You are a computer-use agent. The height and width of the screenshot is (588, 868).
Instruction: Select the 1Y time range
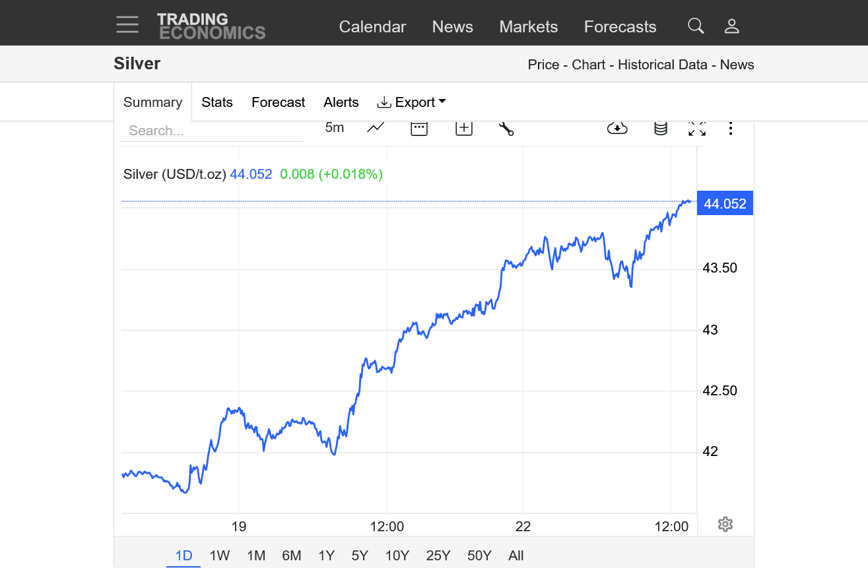(x=326, y=556)
